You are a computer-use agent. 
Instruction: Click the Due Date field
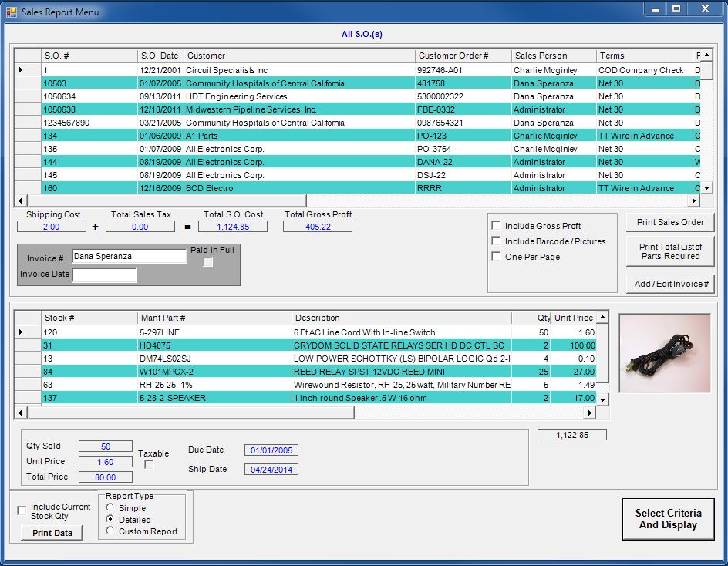click(x=271, y=450)
